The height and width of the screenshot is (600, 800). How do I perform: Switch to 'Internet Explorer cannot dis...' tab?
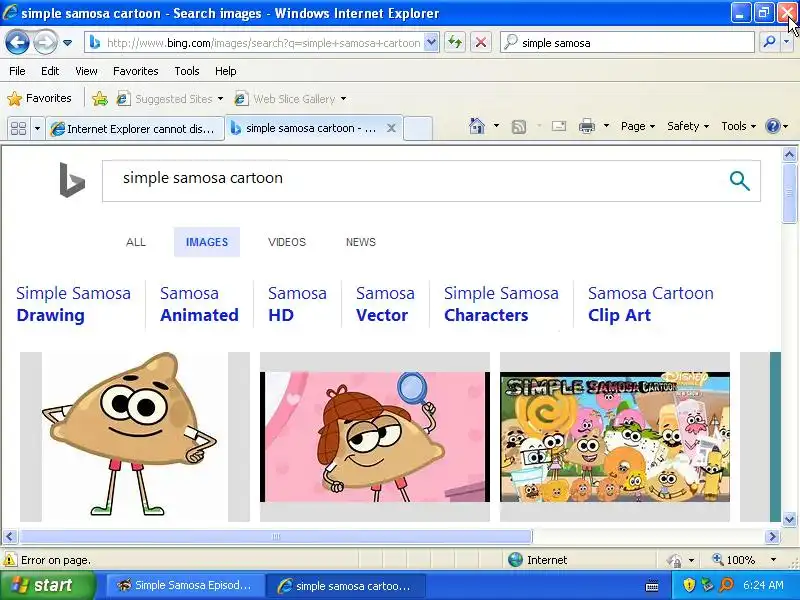tap(135, 129)
